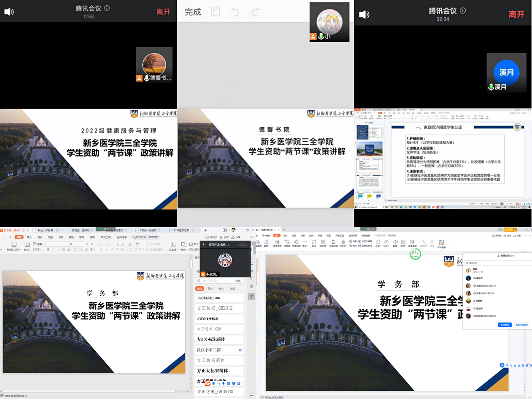Click the Sogou input method S icon

pos(207,383)
